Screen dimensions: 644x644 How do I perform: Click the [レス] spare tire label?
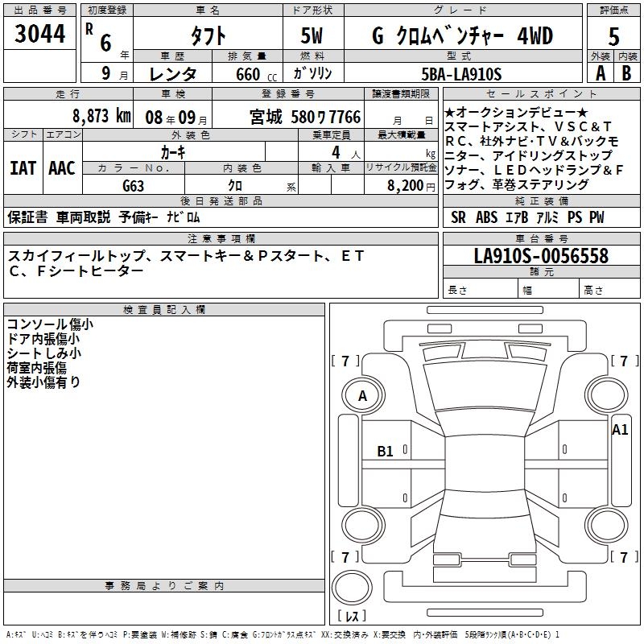[x=352, y=616]
